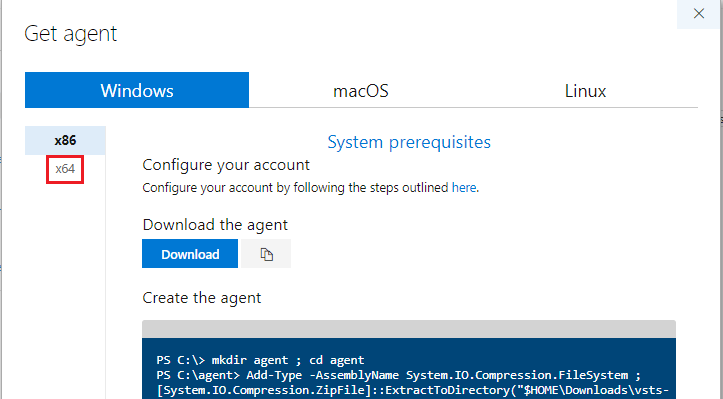723x399 pixels.
Task: Click the Add-Type -AssemblyName command line
Action: pyautogui.click(x=399, y=375)
